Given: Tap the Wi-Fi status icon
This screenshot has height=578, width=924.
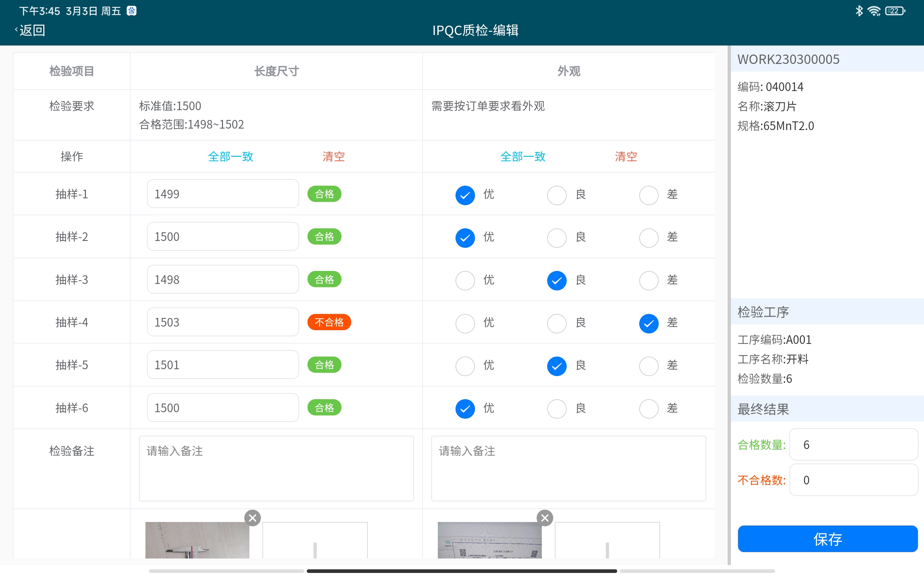Looking at the screenshot, I should [x=874, y=11].
